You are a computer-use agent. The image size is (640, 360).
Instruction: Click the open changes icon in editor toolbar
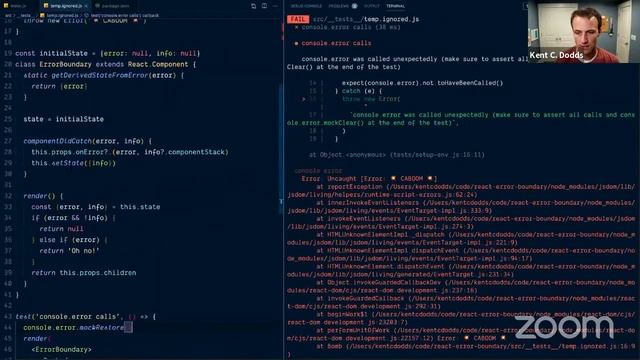(x=253, y=6)
